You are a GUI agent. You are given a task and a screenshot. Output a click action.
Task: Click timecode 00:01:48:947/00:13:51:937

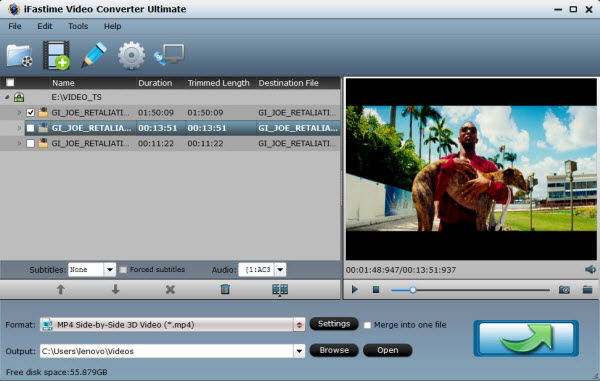401,270
